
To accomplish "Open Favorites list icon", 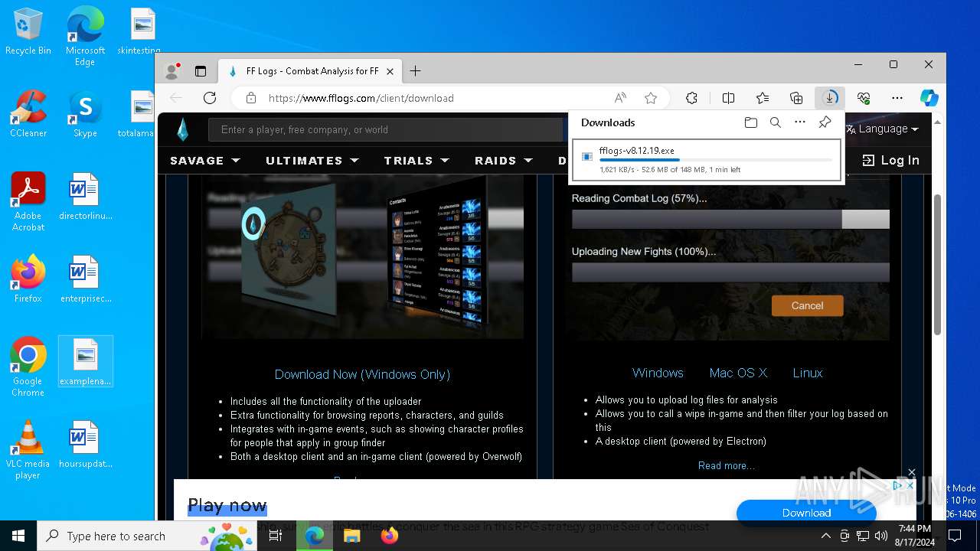I will [763, 98].
